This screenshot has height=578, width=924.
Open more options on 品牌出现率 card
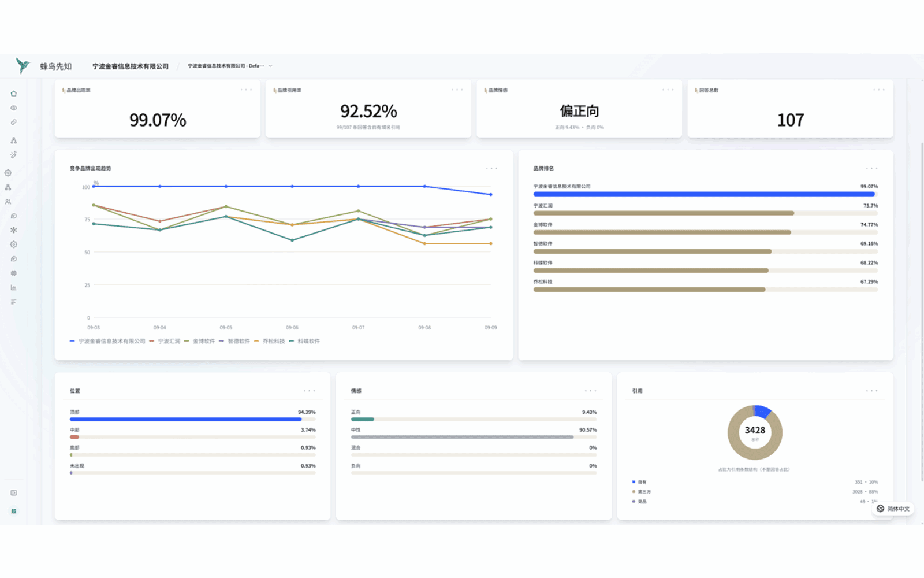point(247,90)
